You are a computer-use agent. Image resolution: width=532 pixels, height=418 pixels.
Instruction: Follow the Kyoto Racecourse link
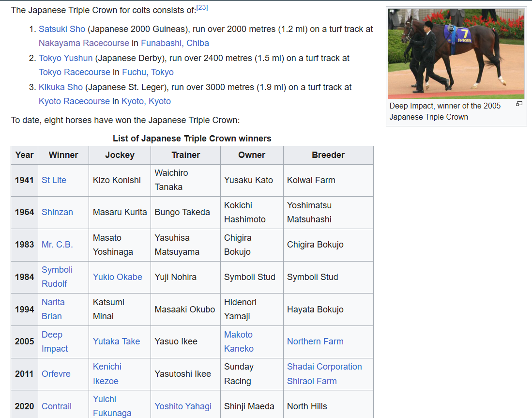(x=74, y=101)
